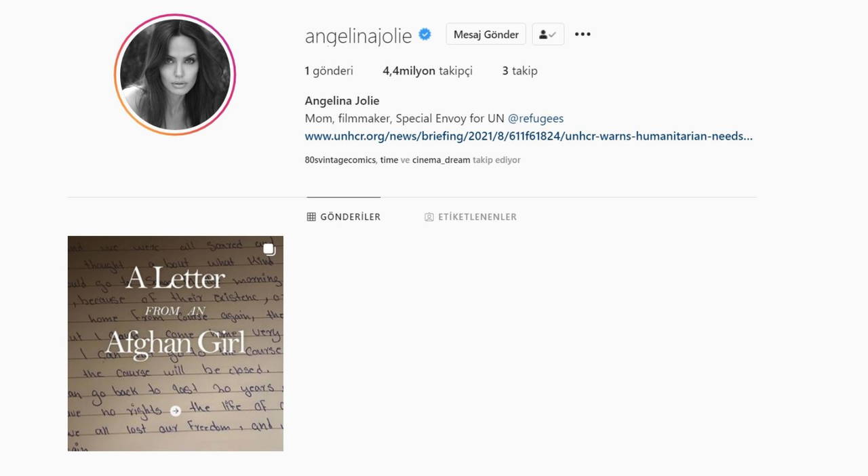
Task: Click the grid icon beside GÖNDERİLER
Action: (x=311, y=217)
